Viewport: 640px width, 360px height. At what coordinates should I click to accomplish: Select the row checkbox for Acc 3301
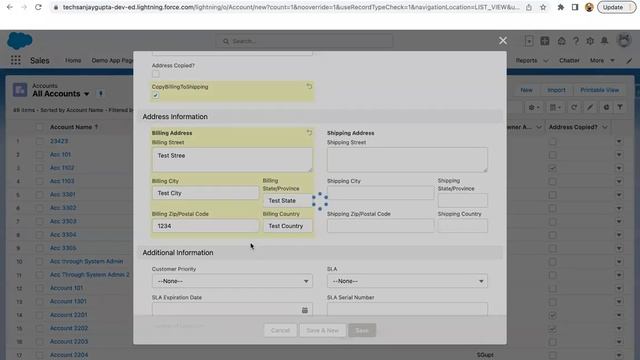coord(39,195)
